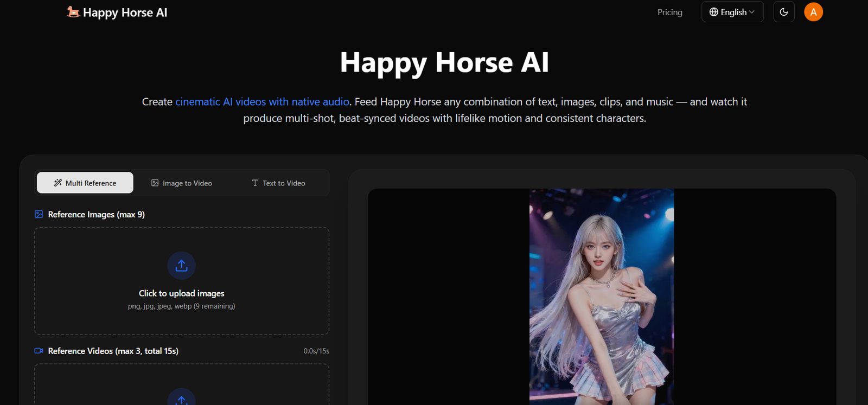Open the English language dropdown

click(x=732, y=12)
